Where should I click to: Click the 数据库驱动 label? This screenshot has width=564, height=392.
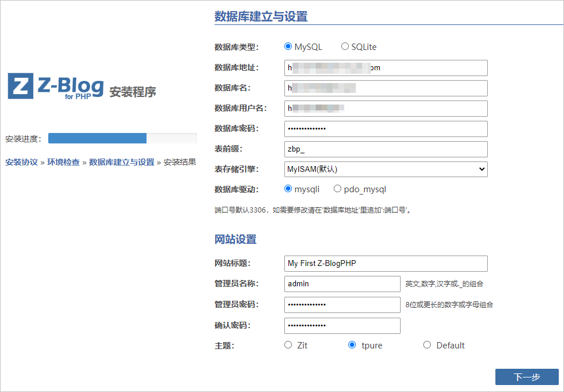coord(237,189)
